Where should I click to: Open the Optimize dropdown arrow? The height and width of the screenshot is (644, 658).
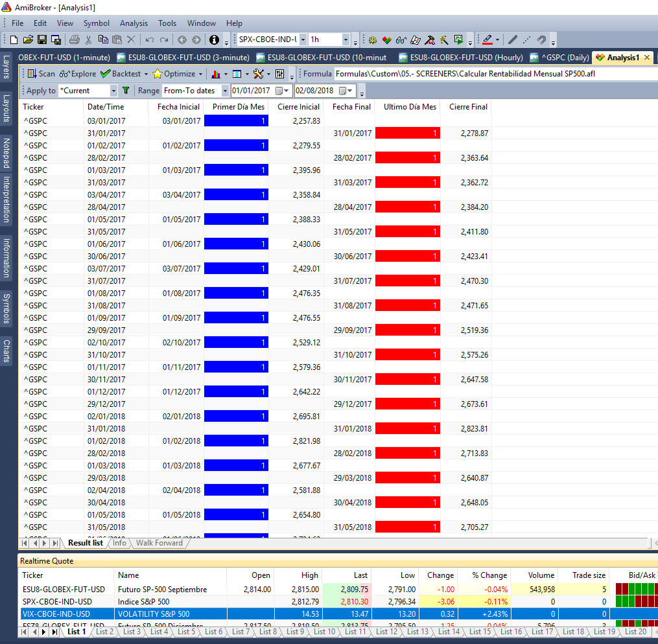click(x=200, y=75)
